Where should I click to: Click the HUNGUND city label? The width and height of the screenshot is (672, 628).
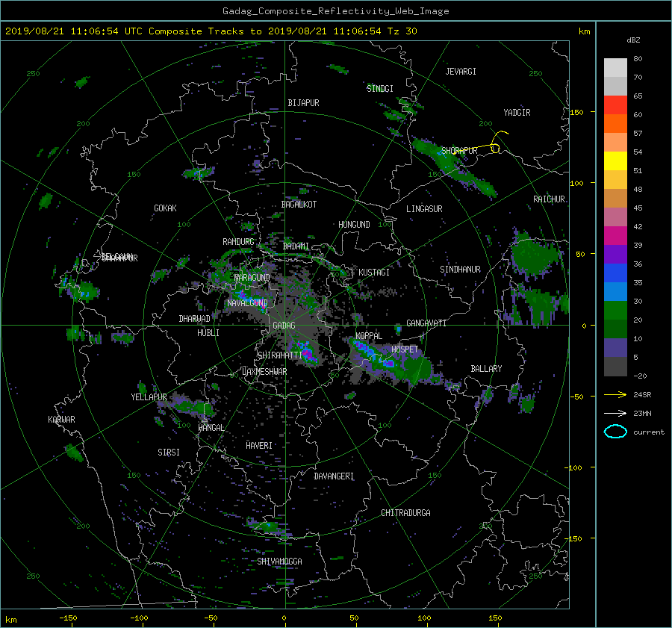coord(354,225)
